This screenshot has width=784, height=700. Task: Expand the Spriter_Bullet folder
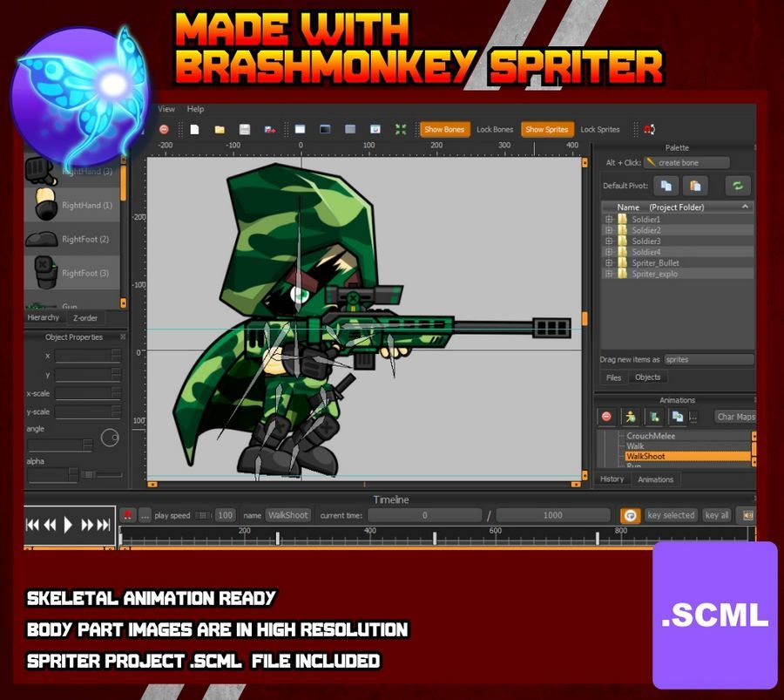610,262
